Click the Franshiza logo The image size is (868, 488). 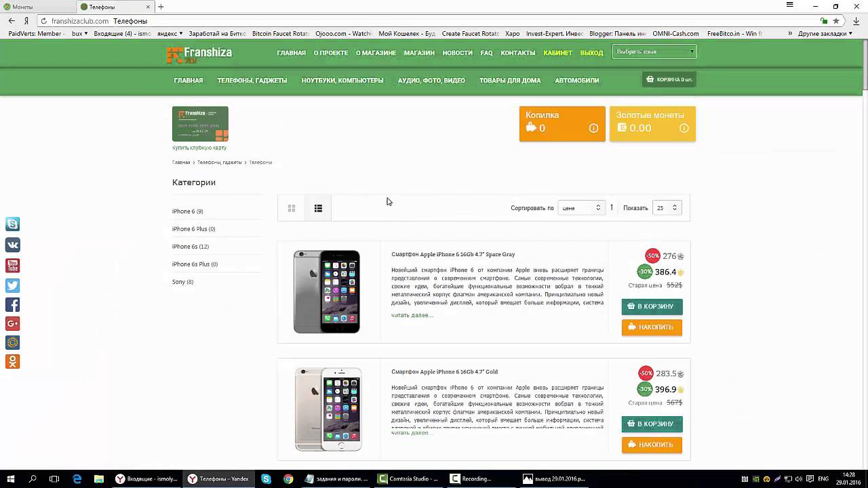(x=199, y=54)
